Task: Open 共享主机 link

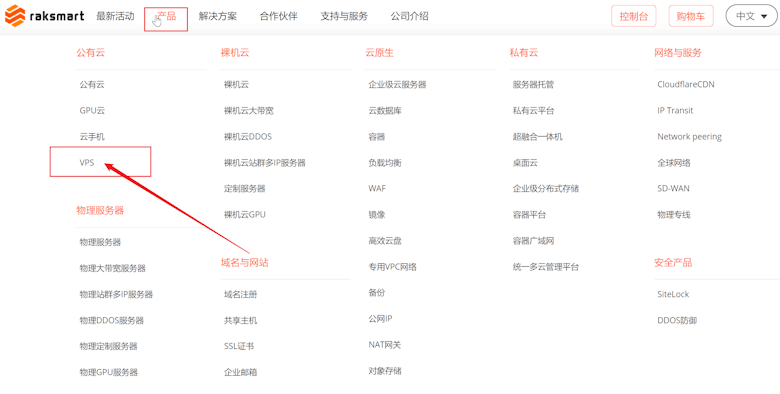Action: 240,320
